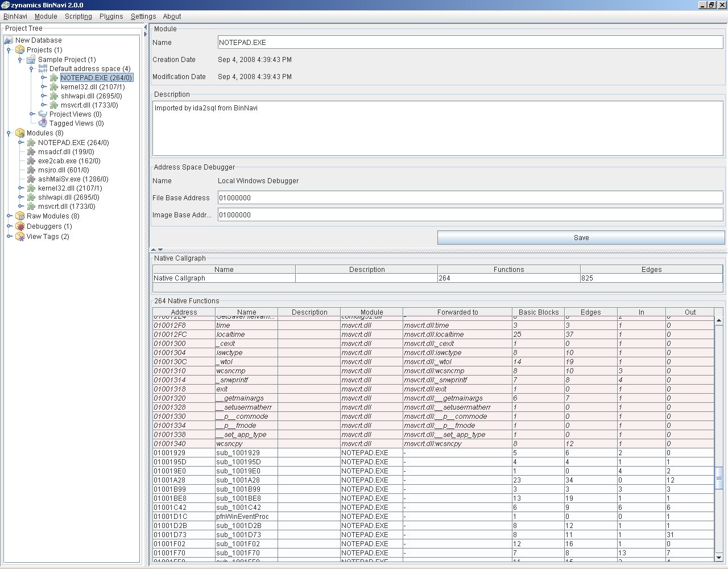Expand the View Tags (2) node
This screenshot has height=569, width=728.
point(9,236)
